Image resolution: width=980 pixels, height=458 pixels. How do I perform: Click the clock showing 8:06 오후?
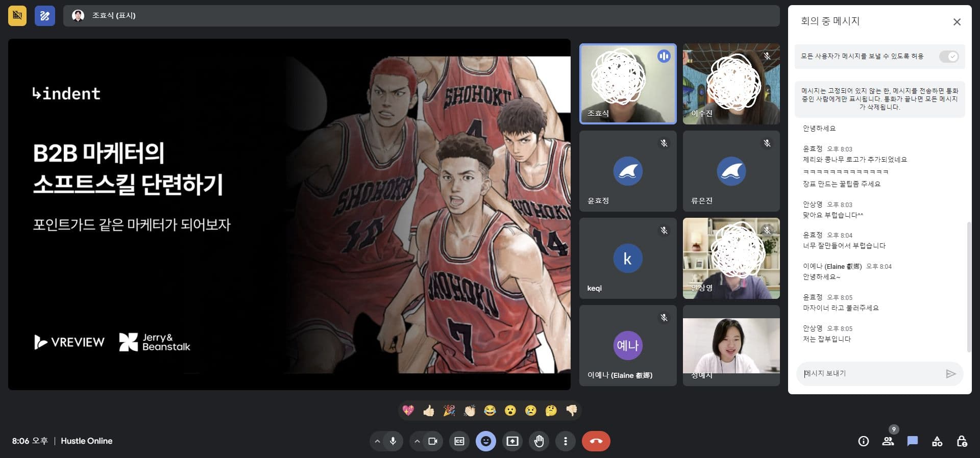[x=30, y=441]
